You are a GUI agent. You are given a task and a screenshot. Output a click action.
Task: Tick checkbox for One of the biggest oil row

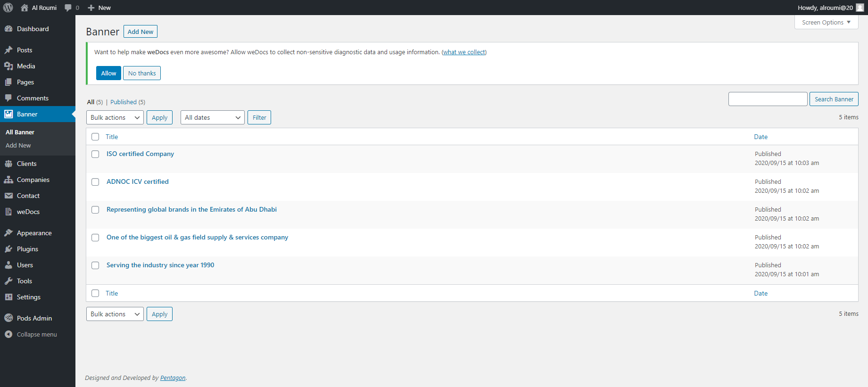tap(95, 238)
